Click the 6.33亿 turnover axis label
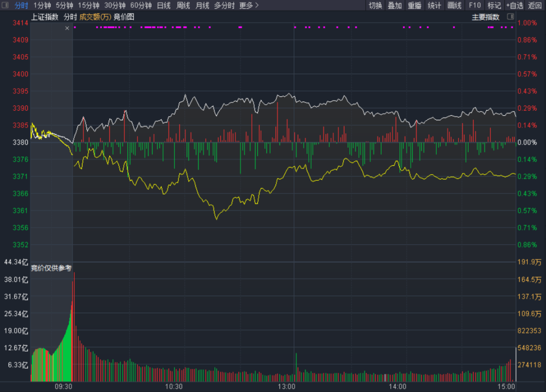Viewport: 546px width, 392px height. [x=18, y=365]
